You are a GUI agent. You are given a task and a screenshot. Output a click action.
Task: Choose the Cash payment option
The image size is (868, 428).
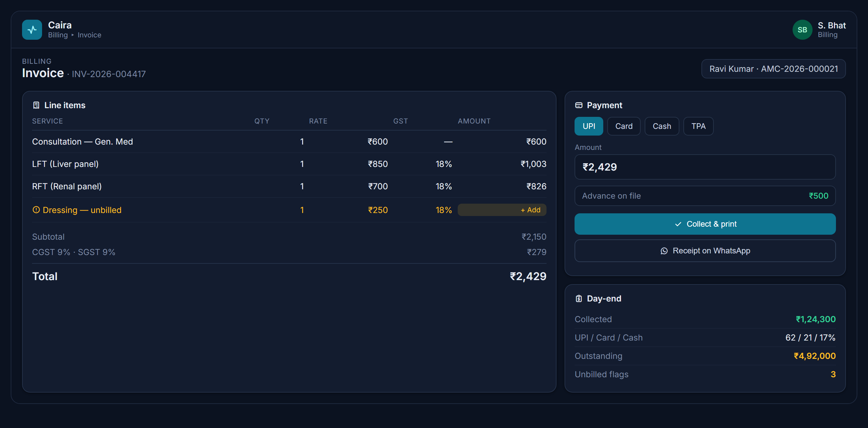click(x=661, y=126)
